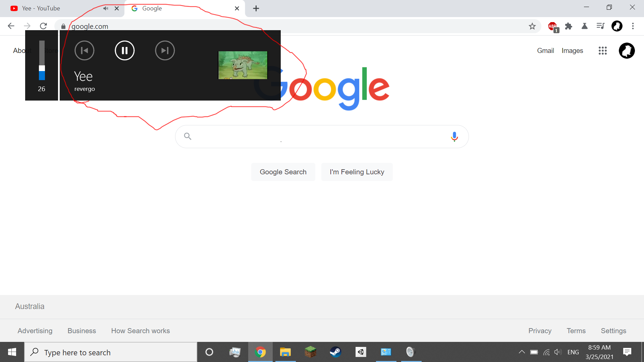Image resolution: width=644 pixels, height=362 pixels.
Task: Skip to next track in media overlay
Action: click(x=165, y=51)
